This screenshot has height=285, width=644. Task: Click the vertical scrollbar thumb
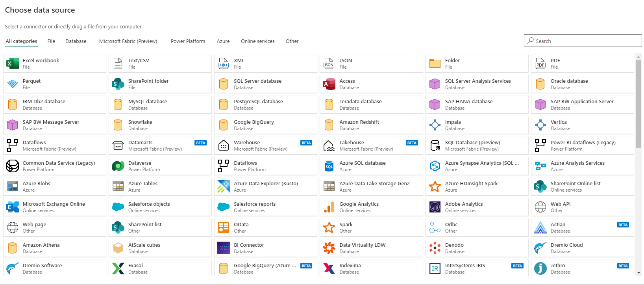tap(639, 104)
